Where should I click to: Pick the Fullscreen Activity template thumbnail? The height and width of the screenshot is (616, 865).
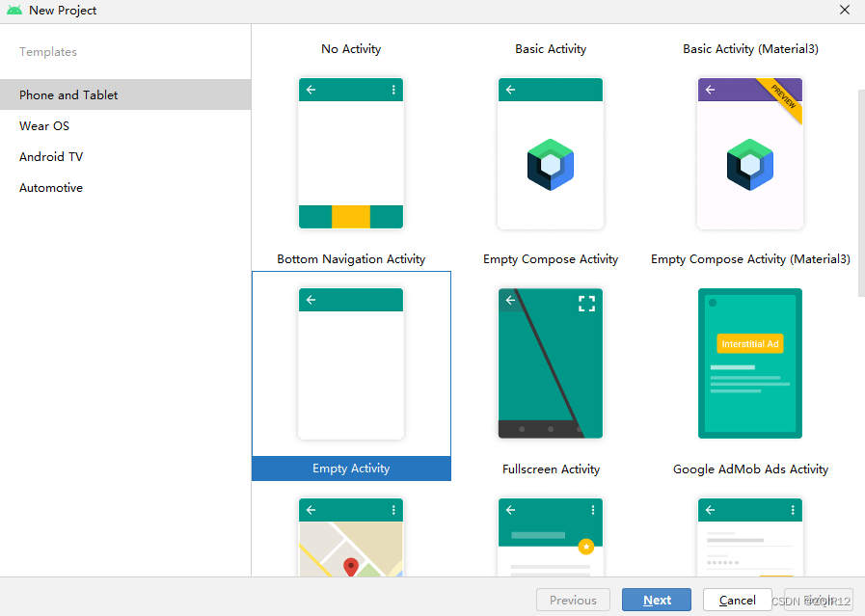(x=551, y=363)
